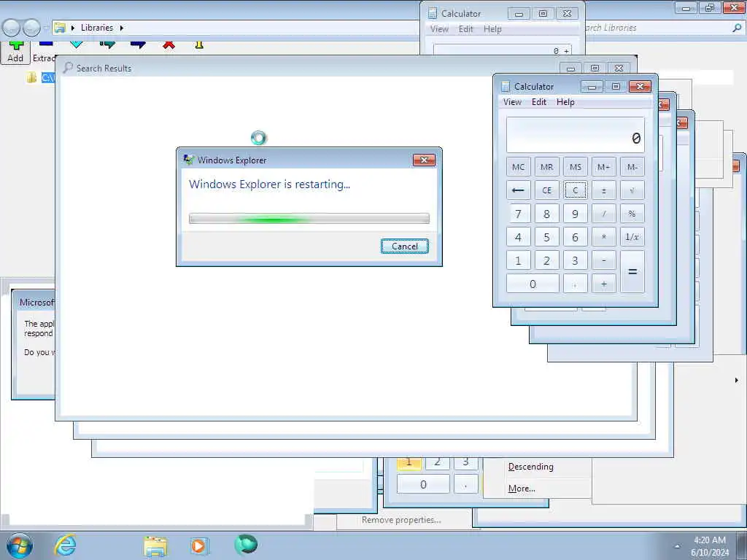Click the Add toolbar button
This screenshot has height=560, width=747.
[15, 52]
